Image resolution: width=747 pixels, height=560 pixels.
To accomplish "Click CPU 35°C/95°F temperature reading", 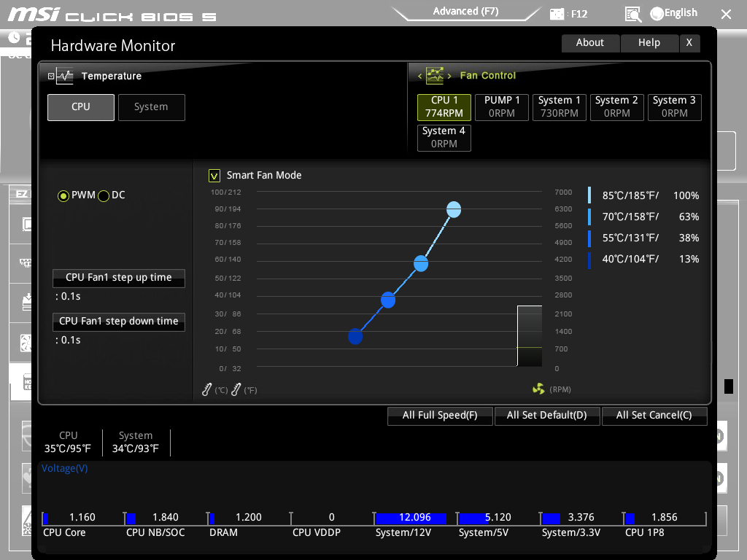I will [68, 443].
